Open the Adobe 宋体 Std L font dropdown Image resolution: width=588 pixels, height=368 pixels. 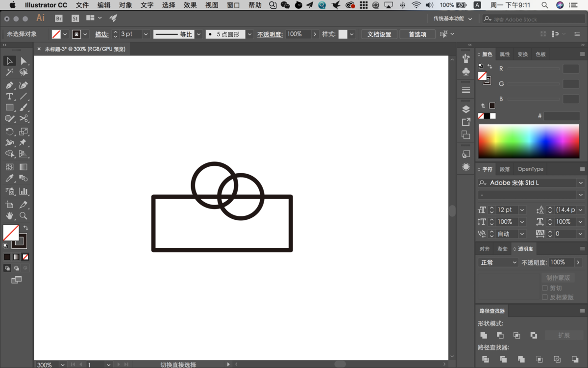click(581, 183)
